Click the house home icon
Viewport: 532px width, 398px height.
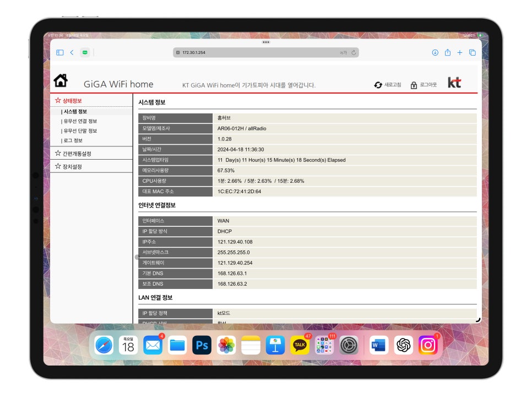61,80
